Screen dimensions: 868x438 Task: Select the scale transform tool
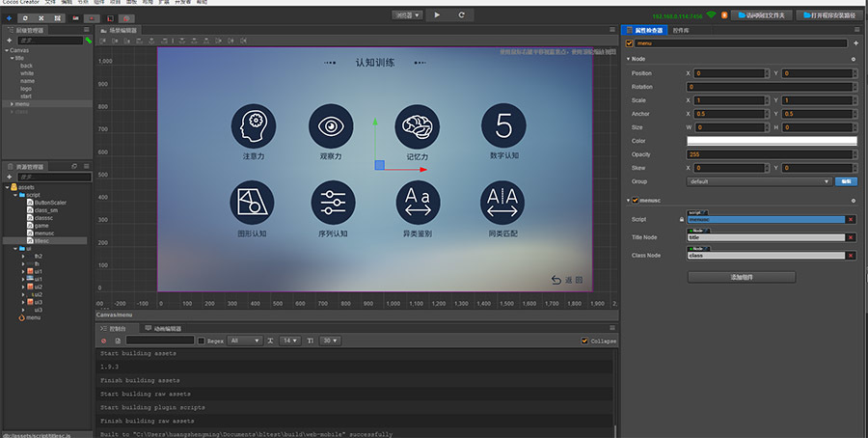pyautogui.click(x=41, y=17)
